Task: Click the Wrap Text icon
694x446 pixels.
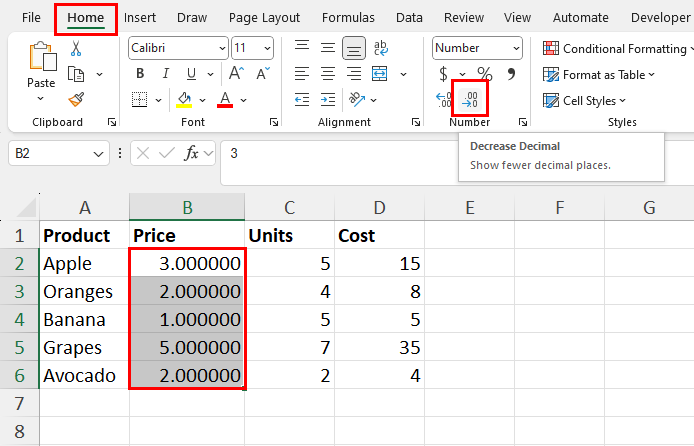Action: (x=381, y=48)
